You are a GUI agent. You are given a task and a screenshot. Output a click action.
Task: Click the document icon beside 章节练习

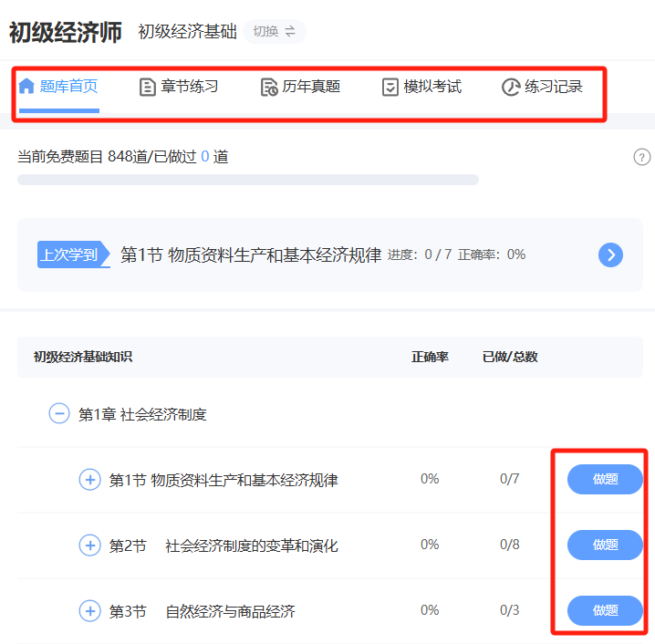(148, 88)
